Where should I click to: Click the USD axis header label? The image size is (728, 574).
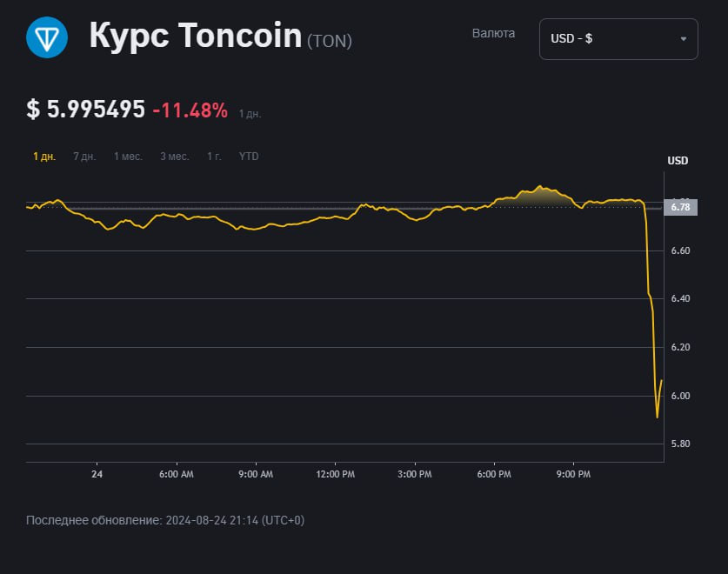point(678,161)
